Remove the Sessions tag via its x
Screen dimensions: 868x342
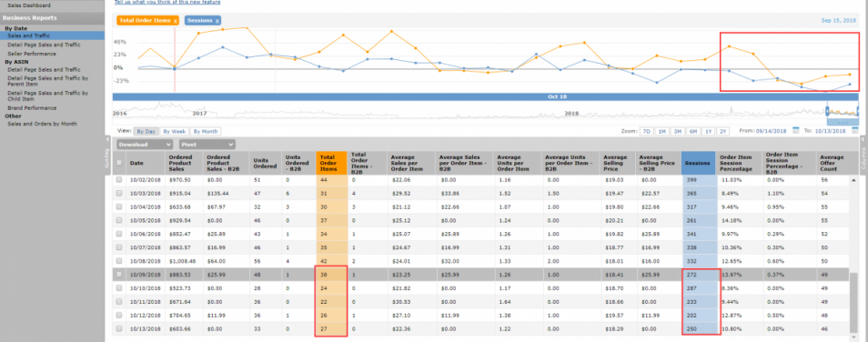(x=217, y=21)
